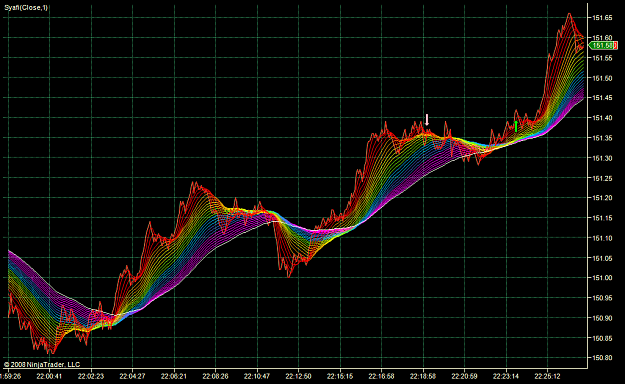Click the 151.20 price axis label
The image size is (625, 384).
[x=602, y=198]
